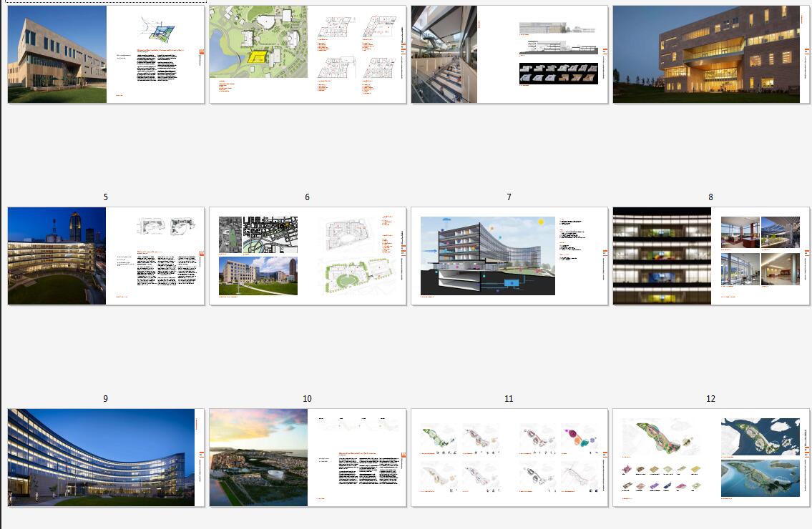Open the full-spread thumbnail of the illuminated building at twilight
This screenshot has width=812, height=529.
point(711,54)
